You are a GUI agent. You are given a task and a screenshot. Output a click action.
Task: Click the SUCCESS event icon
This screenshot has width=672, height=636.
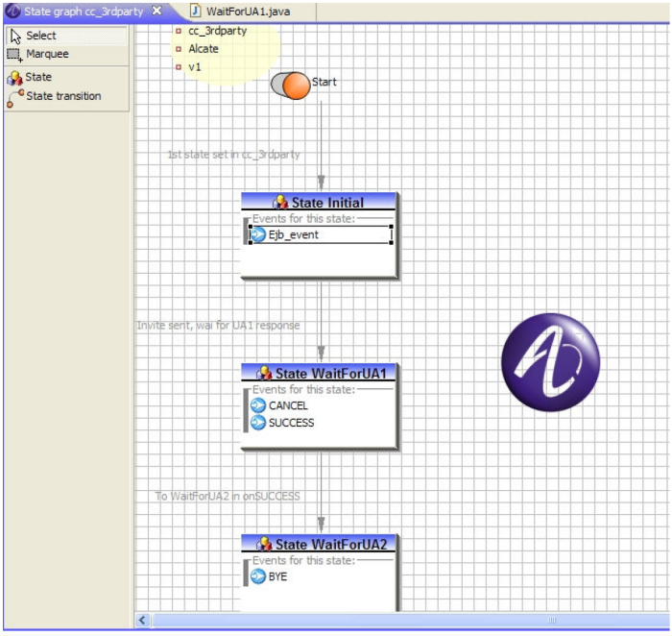[x=258, y=423]
